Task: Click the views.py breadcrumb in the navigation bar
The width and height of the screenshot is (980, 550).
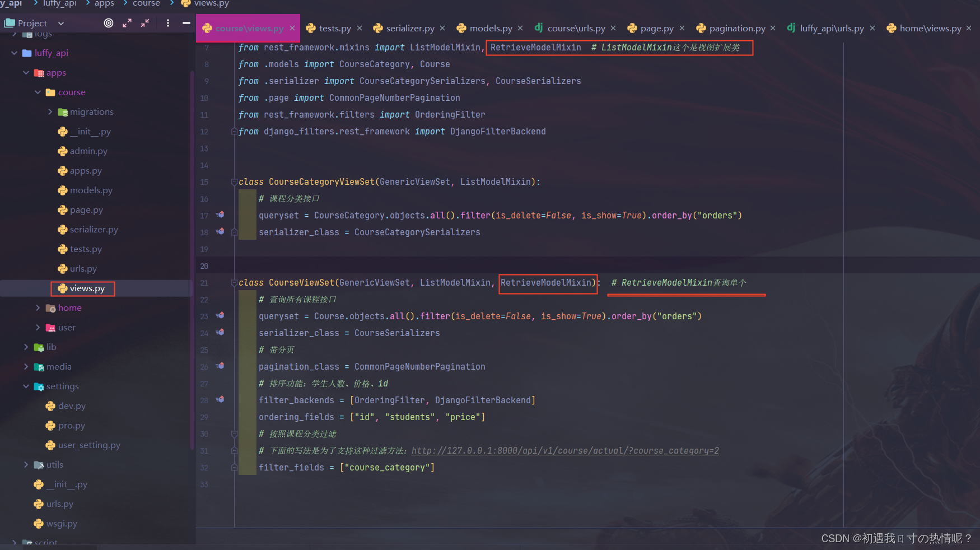Action: coord(205,3)
